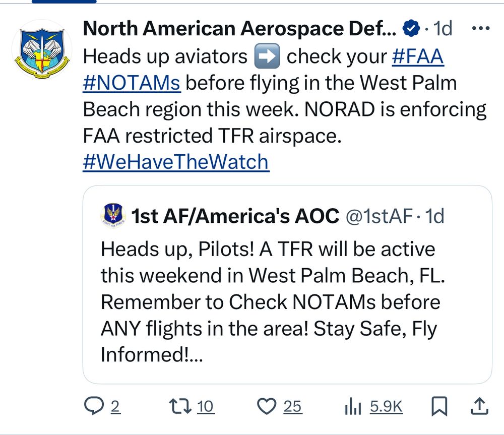Bookmark this post
Viewport: 504px width, 435px height.
(x=440, y=407)
